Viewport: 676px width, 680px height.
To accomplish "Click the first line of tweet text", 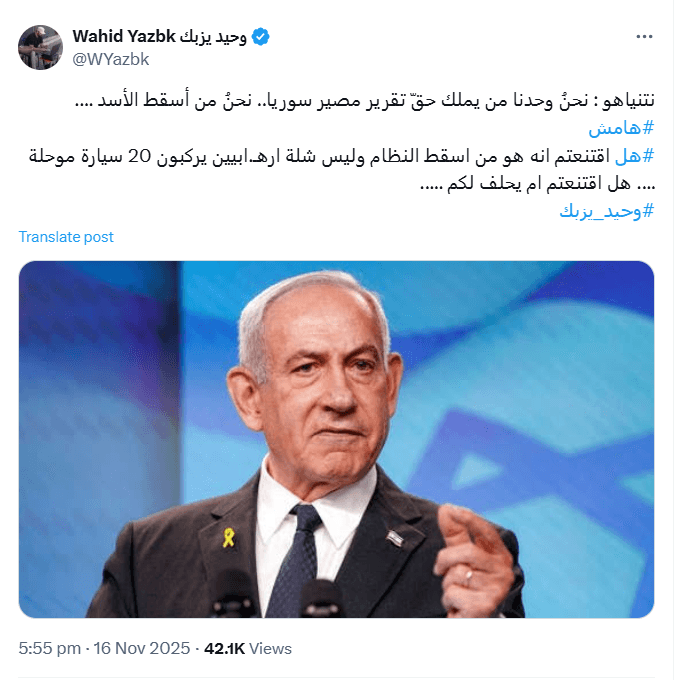I will 364,100.
